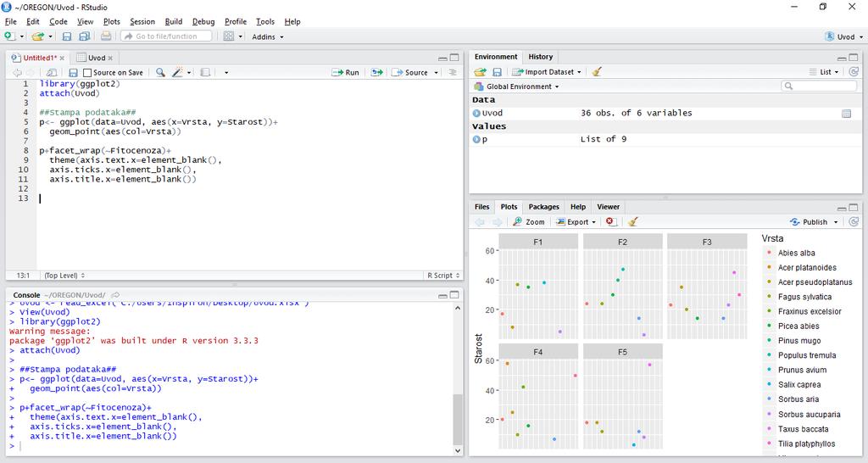Click the Go to file/function search field
868x463 pixels.
167,36
